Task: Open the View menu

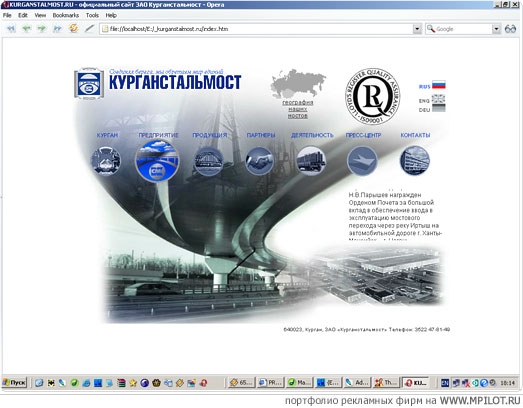Action: click(x=40, y=15)
